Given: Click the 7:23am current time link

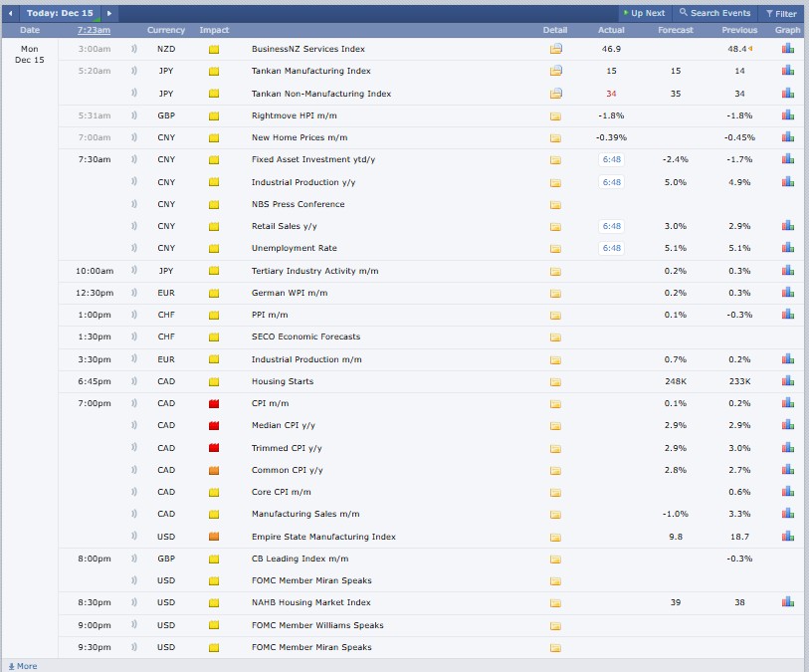Looking at the screenshot, I should point(94,30).
